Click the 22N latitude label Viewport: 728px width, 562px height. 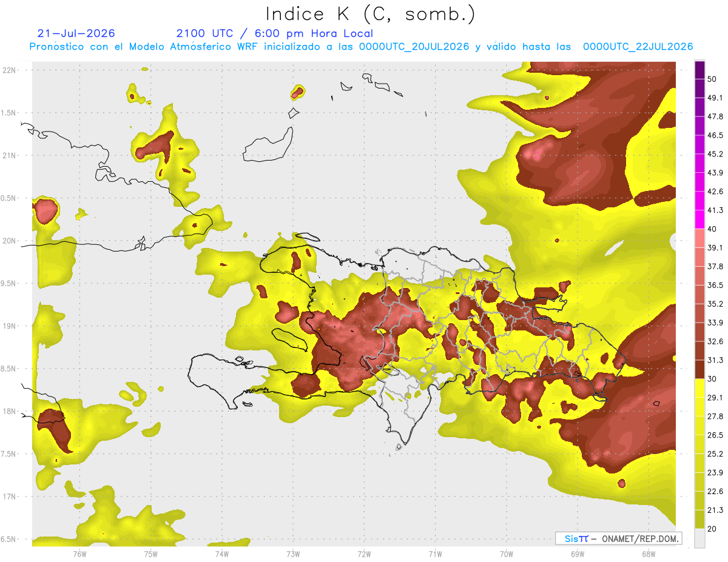[x=9, y=70]
